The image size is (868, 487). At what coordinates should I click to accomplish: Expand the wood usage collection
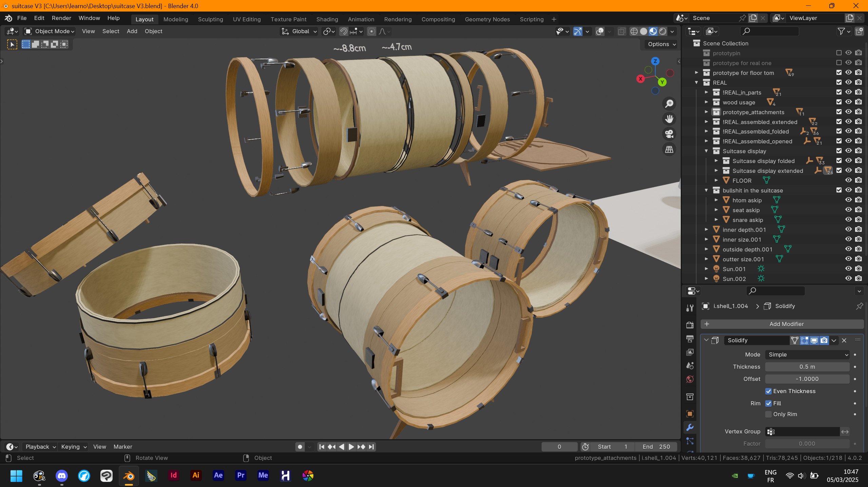point(707,102)
